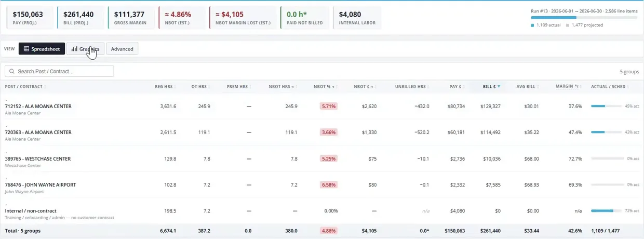Click the 4.86% total NBOT badge

coord(329,230)
